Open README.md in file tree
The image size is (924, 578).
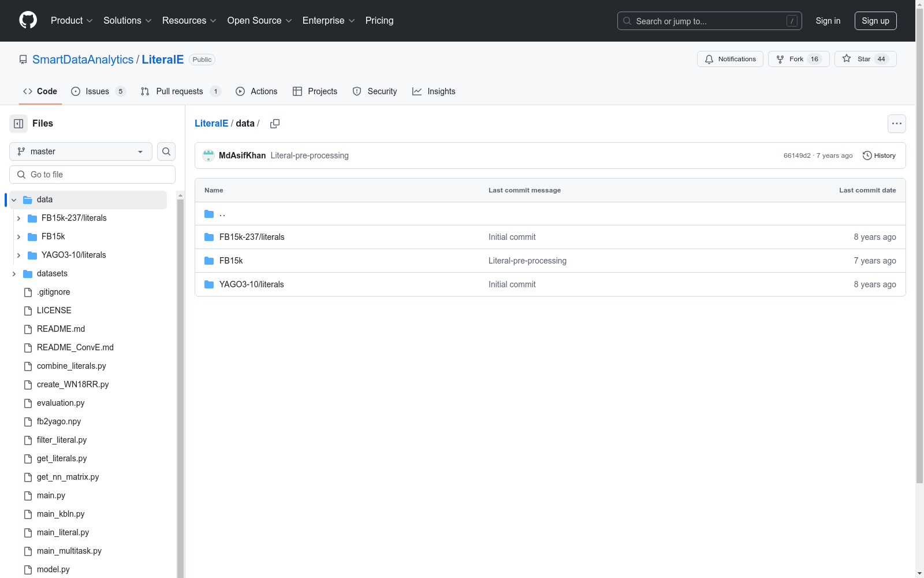[x=61, y=329]
